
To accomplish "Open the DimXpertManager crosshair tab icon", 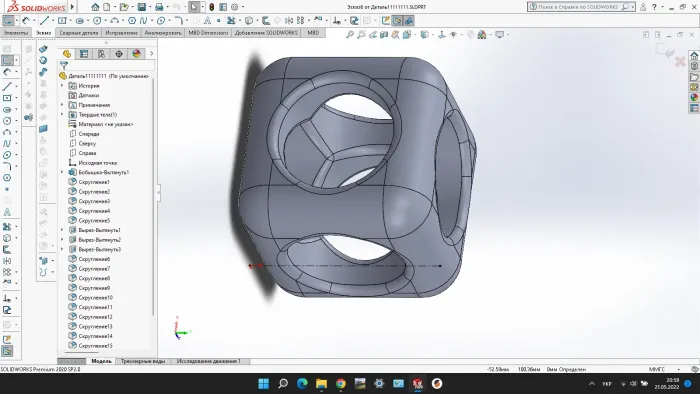I will pos(119,54).
